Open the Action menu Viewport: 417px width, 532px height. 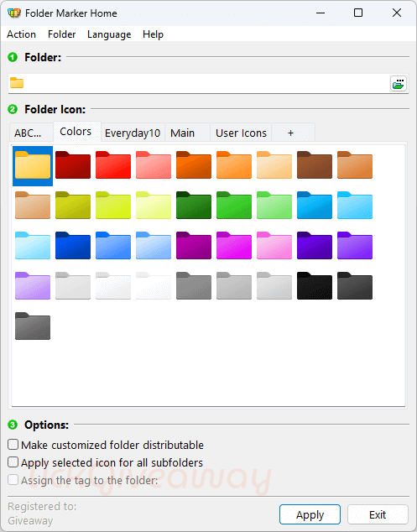tap(21, 34)
